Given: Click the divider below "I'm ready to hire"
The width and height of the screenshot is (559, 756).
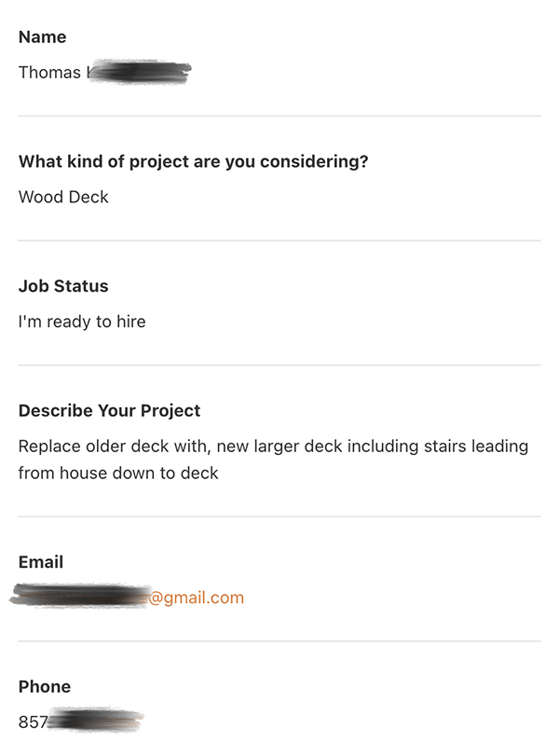Looking at the screenshot, I should click(279, 365).
